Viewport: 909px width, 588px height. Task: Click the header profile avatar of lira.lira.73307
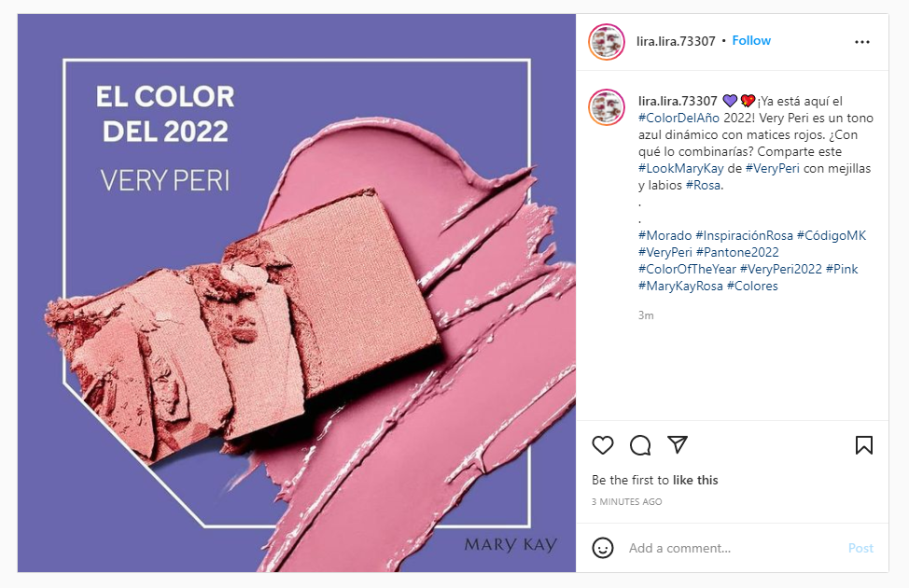point(607,42)
